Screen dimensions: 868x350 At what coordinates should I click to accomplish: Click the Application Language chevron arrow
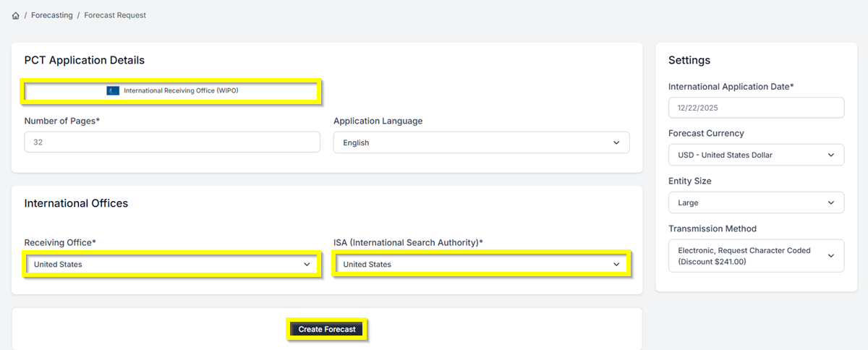coord(616,143)
